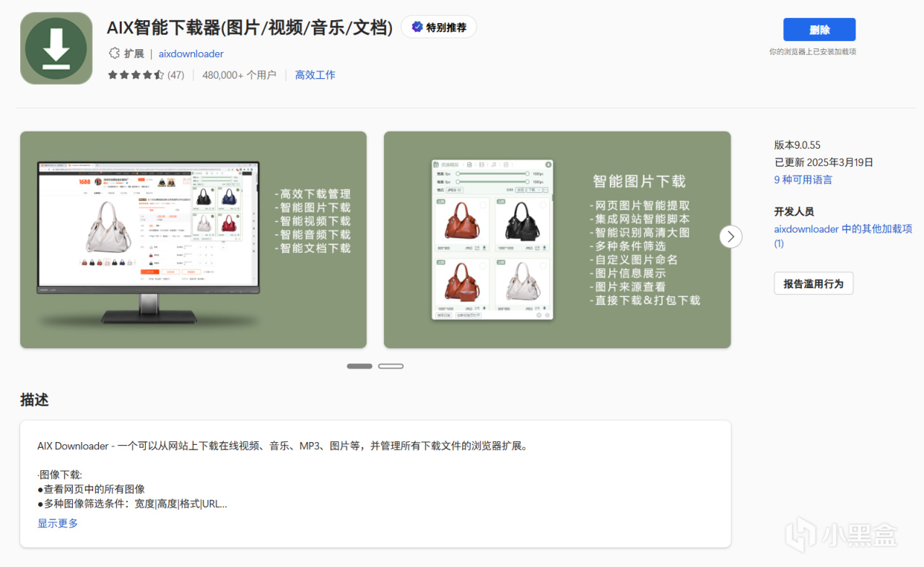Click the 开发人员 heading

coord(794,212)
